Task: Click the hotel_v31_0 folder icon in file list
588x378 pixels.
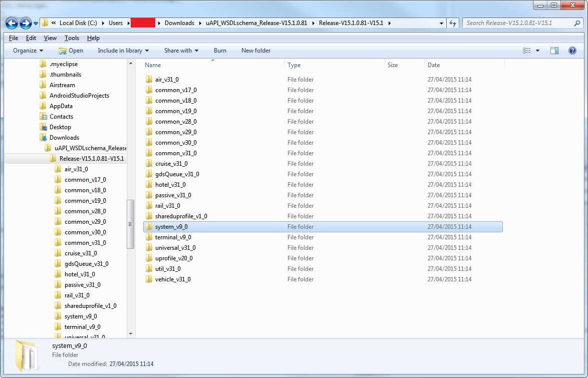Action: (x=149, y=185)
